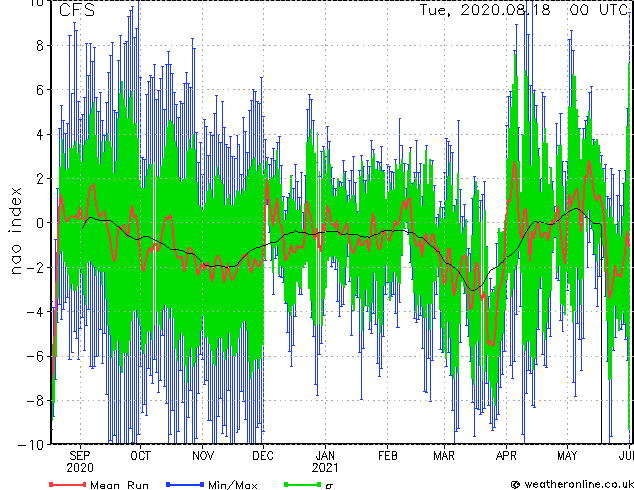Click the red Mean Run legend line
The height and width of the screenshot is (490, 634).
pos(68,484)
